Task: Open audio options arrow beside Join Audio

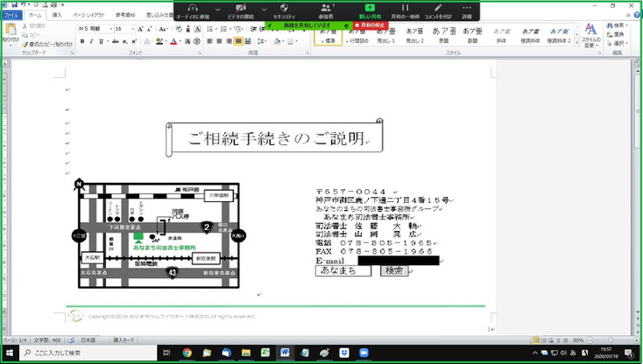Action: (218, 9)
